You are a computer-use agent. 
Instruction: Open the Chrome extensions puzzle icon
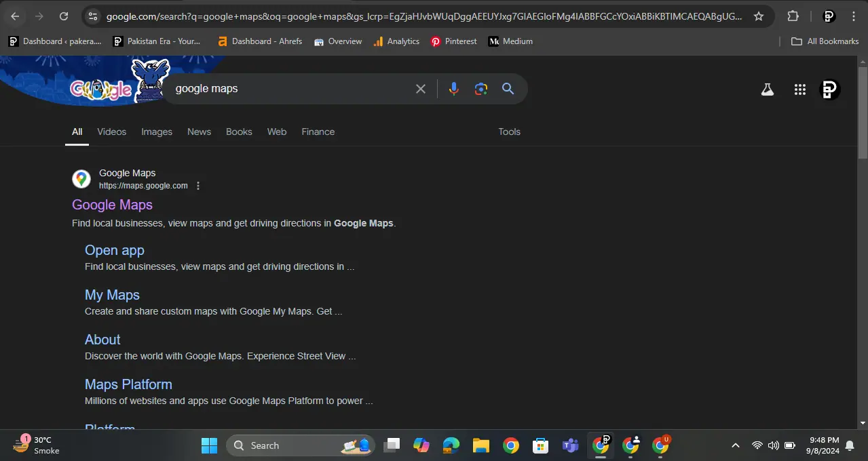793,16
